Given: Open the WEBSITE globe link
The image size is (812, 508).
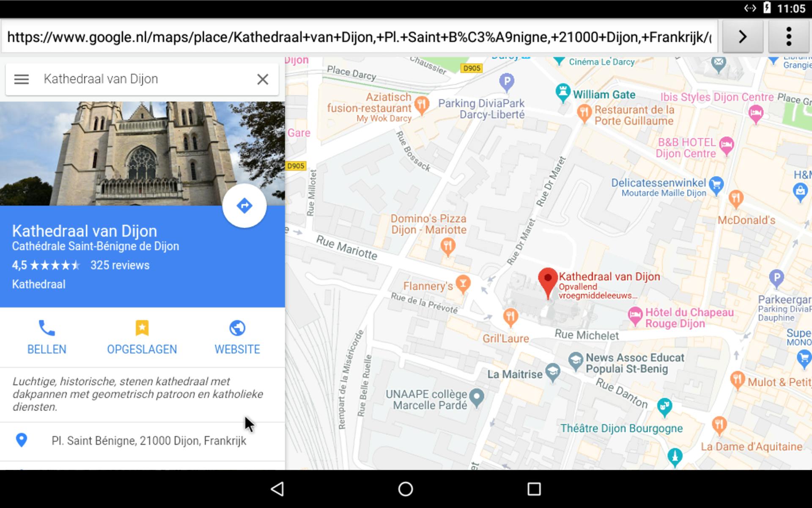Looking at the screenshot, I should click(x=237, y=328).
